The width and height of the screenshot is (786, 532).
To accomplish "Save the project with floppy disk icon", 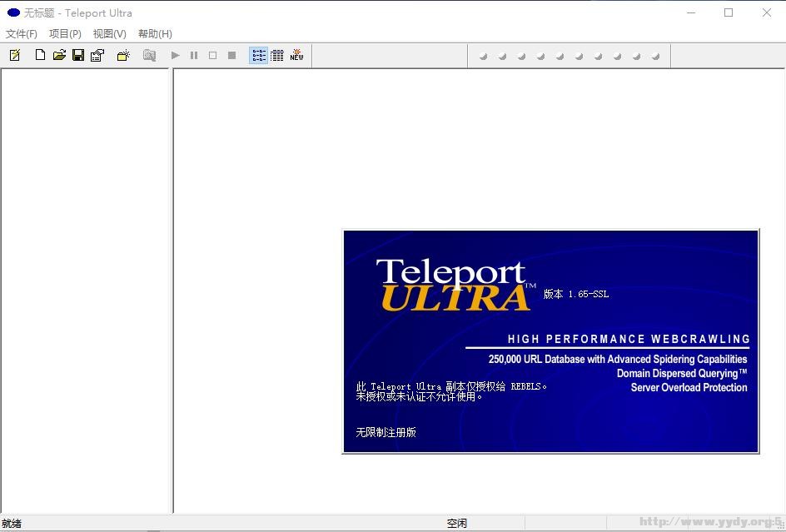I will coord(78,55).
